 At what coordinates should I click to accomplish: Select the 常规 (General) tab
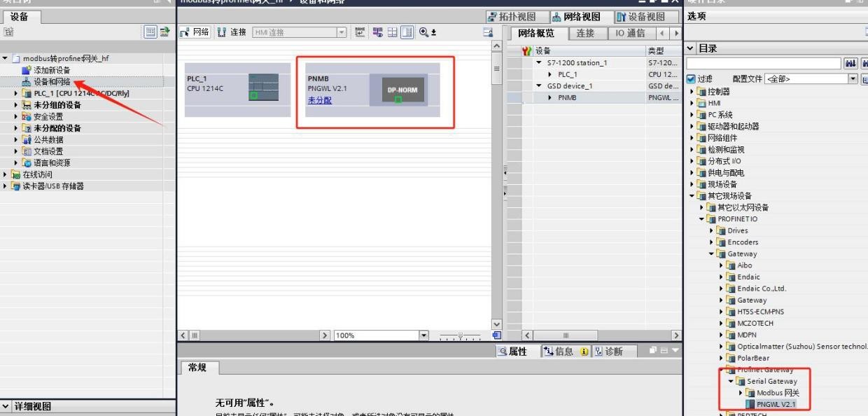201,368
